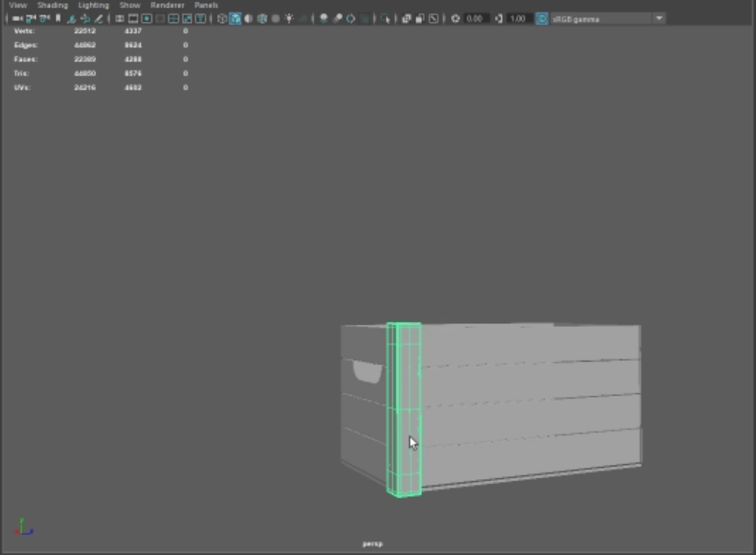Open the Shading panel menu
Viewport: 756px width, 555px height.
point(52,5)
